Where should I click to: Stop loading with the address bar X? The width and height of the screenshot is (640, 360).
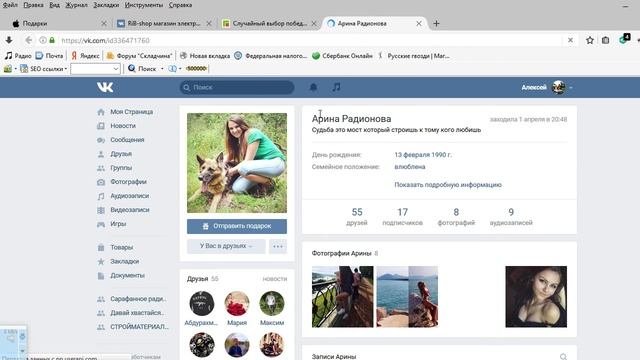point(570,40)
